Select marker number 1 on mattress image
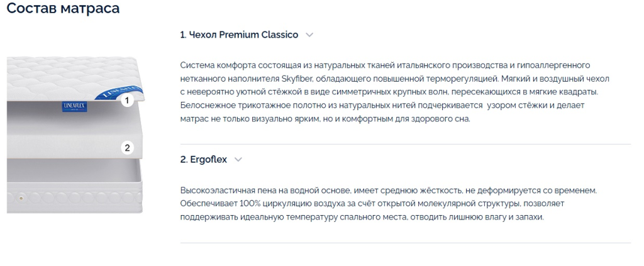 127,100
